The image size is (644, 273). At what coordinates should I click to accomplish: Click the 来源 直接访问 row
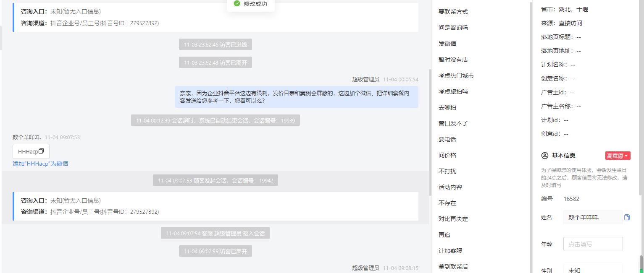coord(562,23)
